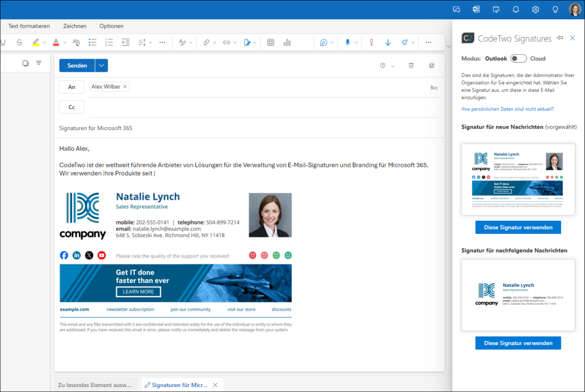The height and width of the screenshot is (392, 585).
Task: Attach a file using the paperclip icon
Action: click(x=207, y=42)
